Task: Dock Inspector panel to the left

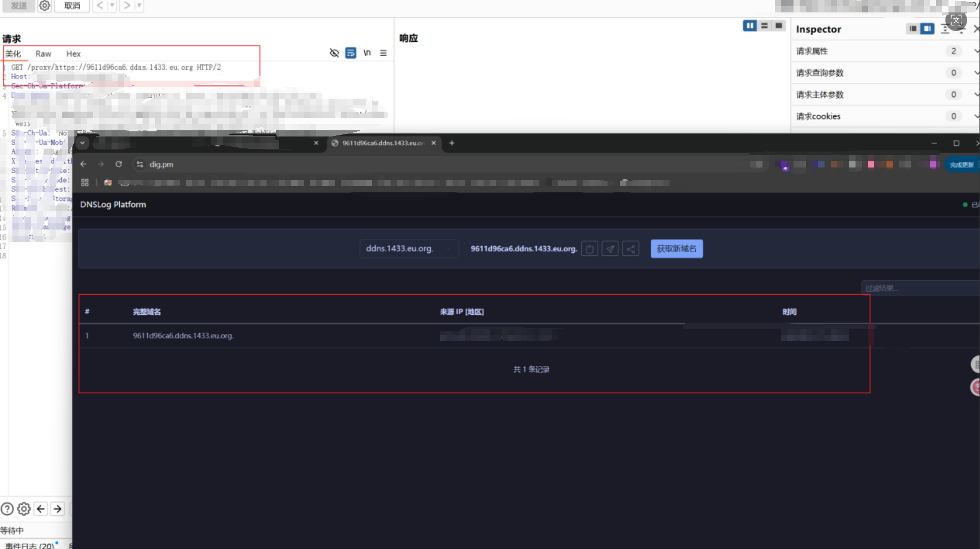Action: point(913,29)
